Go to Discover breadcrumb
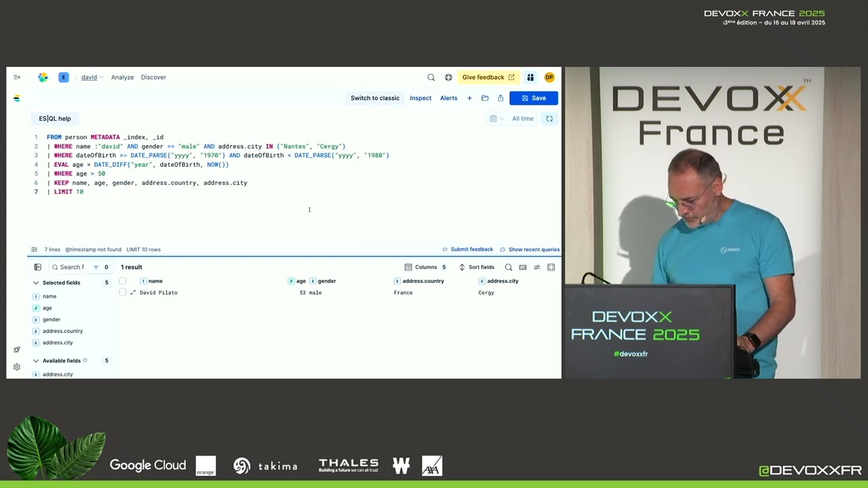 153,77
